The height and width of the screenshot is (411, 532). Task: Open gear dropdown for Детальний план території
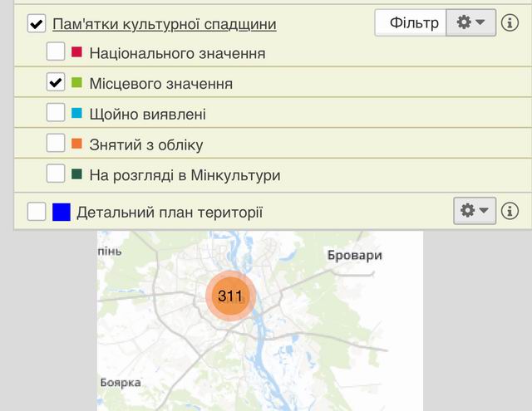coord(475,211)
